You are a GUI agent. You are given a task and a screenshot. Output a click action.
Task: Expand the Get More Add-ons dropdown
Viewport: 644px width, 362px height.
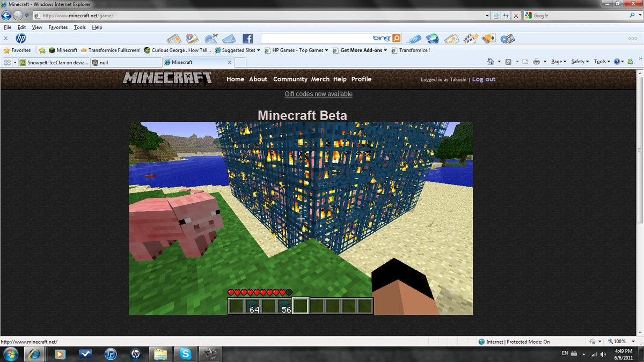tap(360, 50)
